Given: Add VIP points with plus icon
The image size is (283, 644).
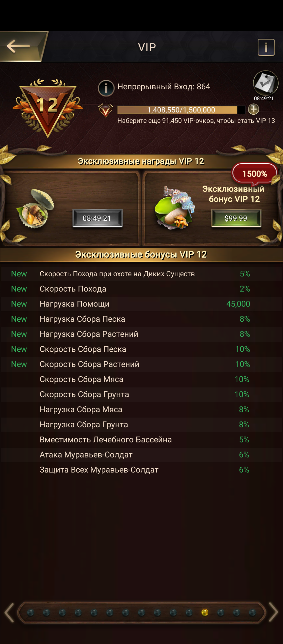Looking at the screenshot, I should click(x=253, y=109).
